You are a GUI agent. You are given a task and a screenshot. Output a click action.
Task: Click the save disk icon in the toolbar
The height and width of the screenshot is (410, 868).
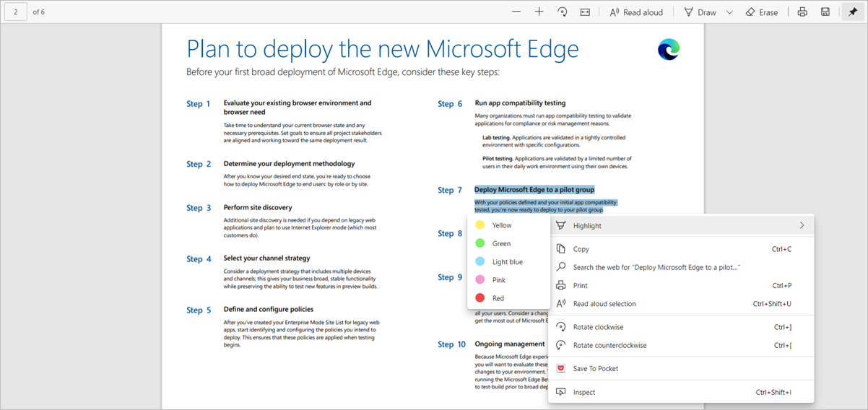click(825, 12)
